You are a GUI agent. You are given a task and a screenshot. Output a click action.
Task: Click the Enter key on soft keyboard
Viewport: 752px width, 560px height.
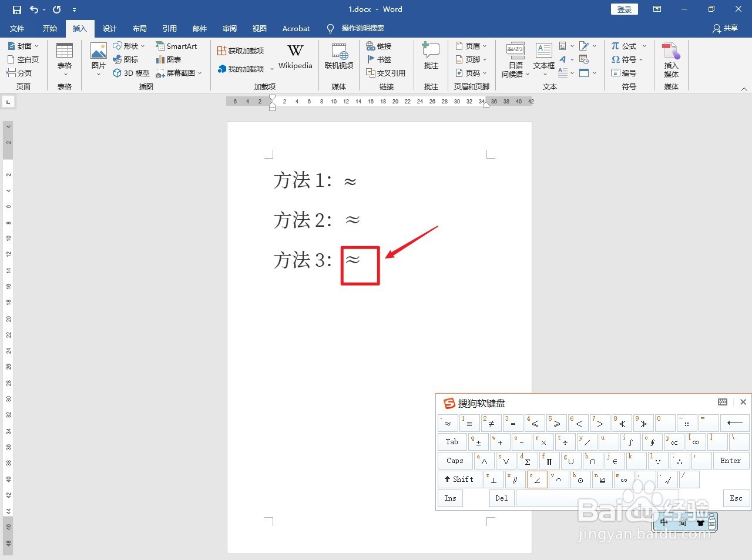pos(731,461)
